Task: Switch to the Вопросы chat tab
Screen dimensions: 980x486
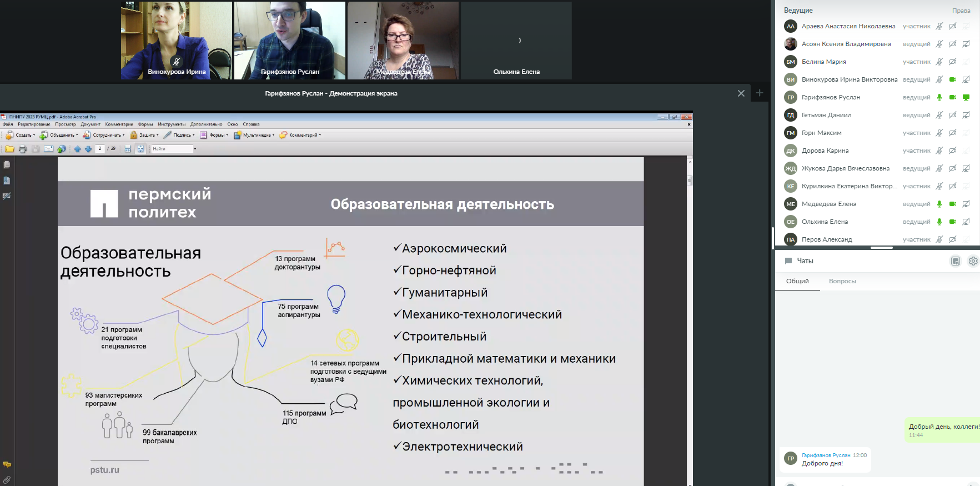Action: pyautogui.click(x=842, y=281)
